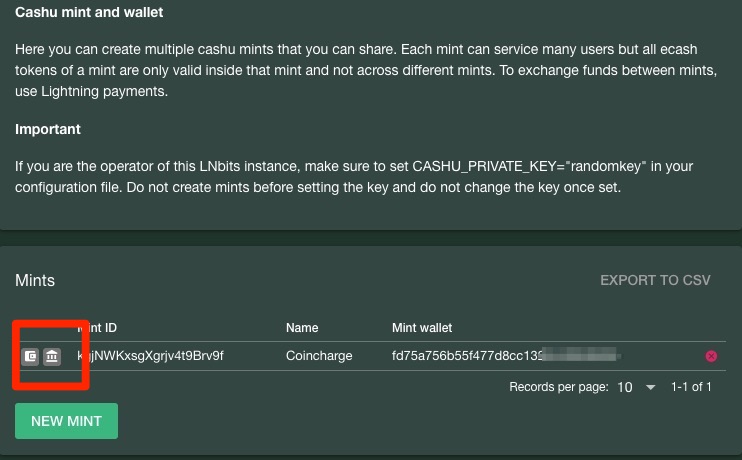
Task: Sort the table by Name column header
Action: tap(302, 327)
